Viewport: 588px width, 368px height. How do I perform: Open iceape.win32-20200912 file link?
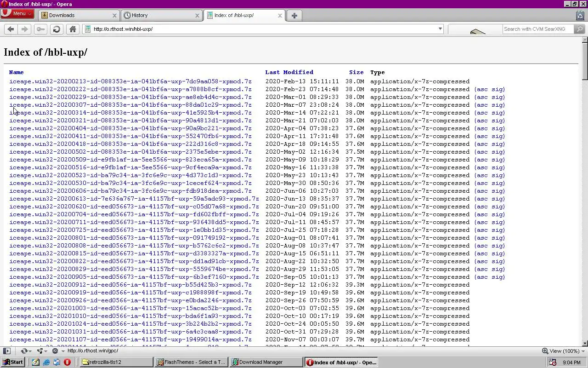130,285
